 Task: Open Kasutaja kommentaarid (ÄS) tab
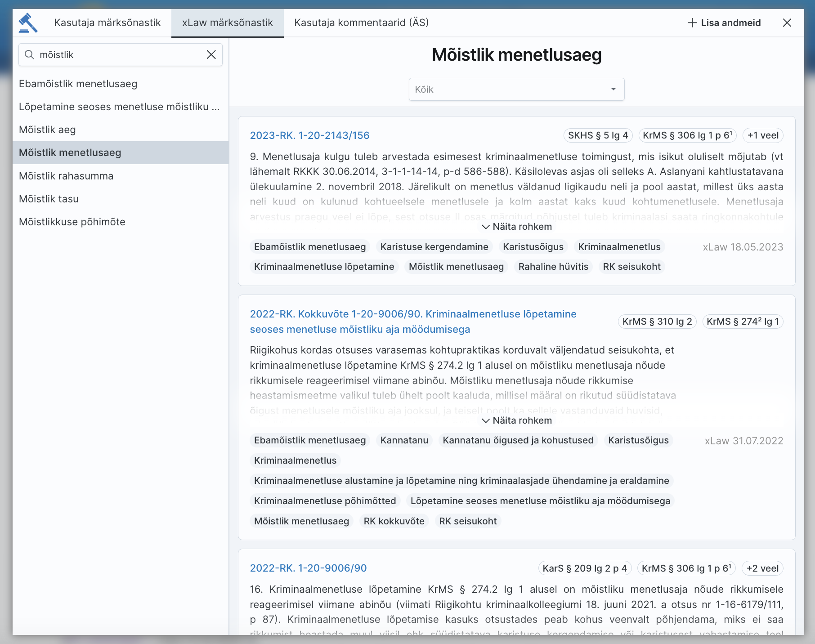[361, 22]
